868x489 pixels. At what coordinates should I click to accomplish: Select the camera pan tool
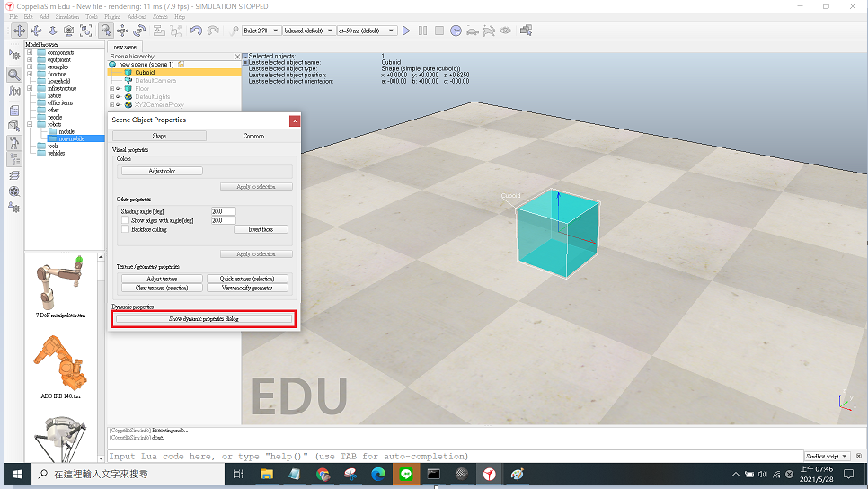coord(18,31)
